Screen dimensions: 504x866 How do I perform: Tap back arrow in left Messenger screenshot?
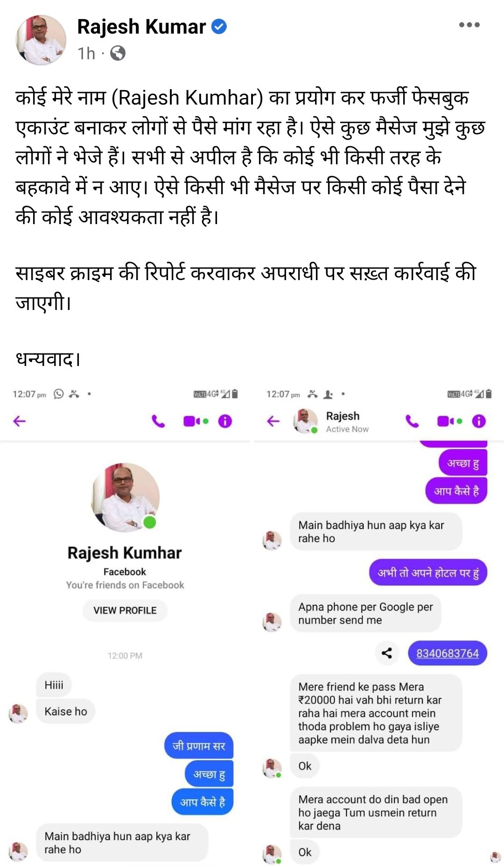pos(20,421)
